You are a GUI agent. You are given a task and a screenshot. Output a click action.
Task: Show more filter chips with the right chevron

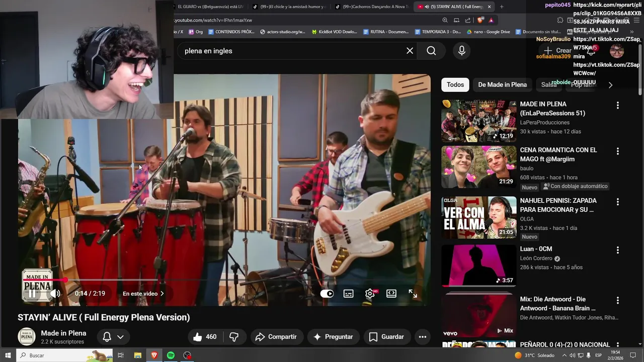pos(610,85)
